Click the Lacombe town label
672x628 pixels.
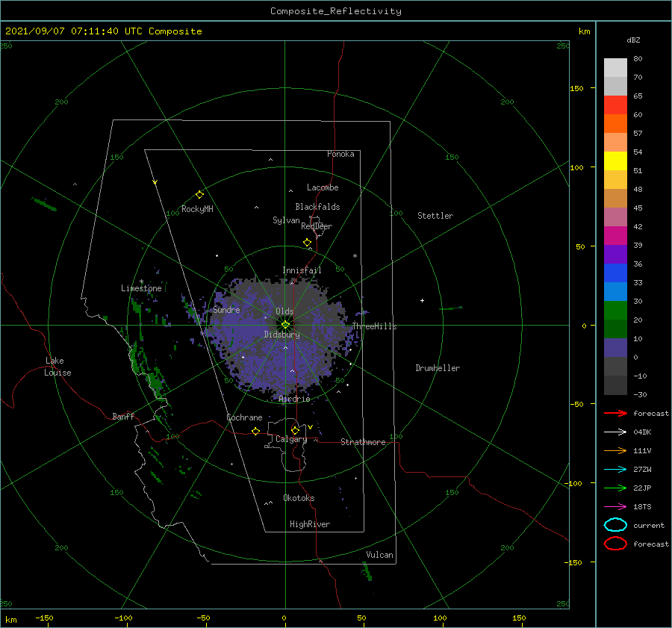[x=323, y=187]
